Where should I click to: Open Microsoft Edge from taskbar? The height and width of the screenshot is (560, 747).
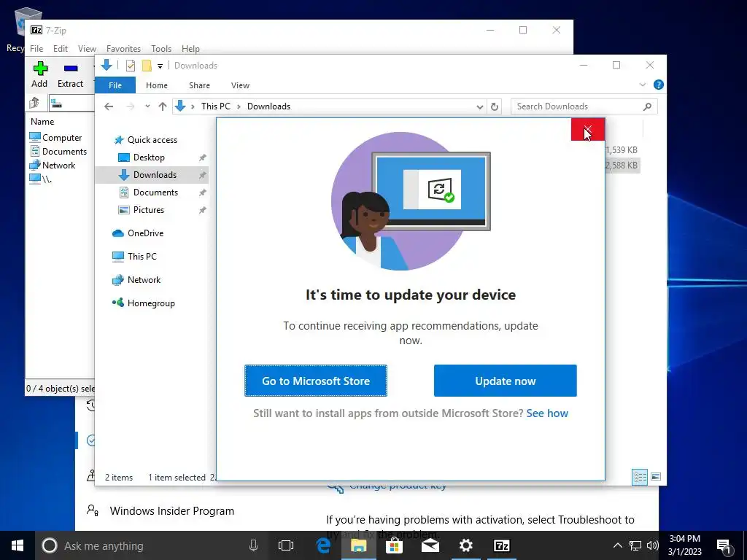pyautogui.click(x=323, y=545)
